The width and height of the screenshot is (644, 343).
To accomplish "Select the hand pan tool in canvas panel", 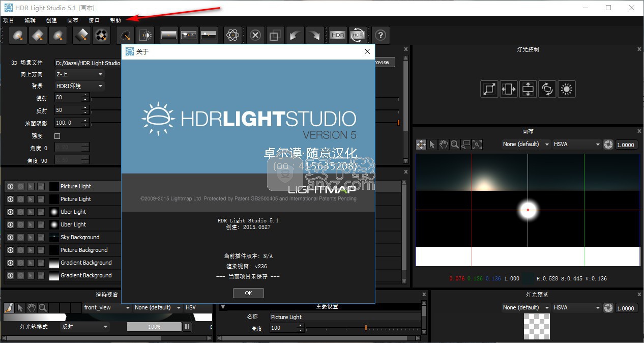I will pos(444,145).
